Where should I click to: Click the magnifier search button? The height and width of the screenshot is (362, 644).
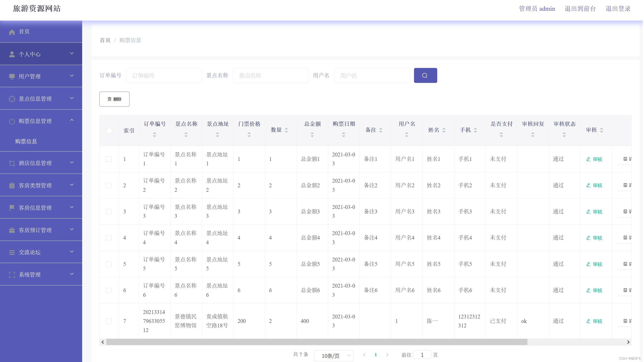pyautogui.click(x=425, y=75)
